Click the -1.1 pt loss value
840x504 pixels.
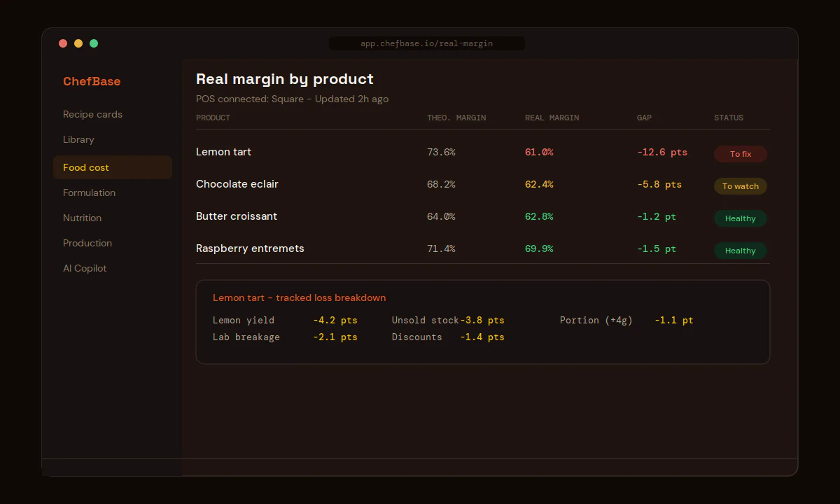tap(674, 320)
